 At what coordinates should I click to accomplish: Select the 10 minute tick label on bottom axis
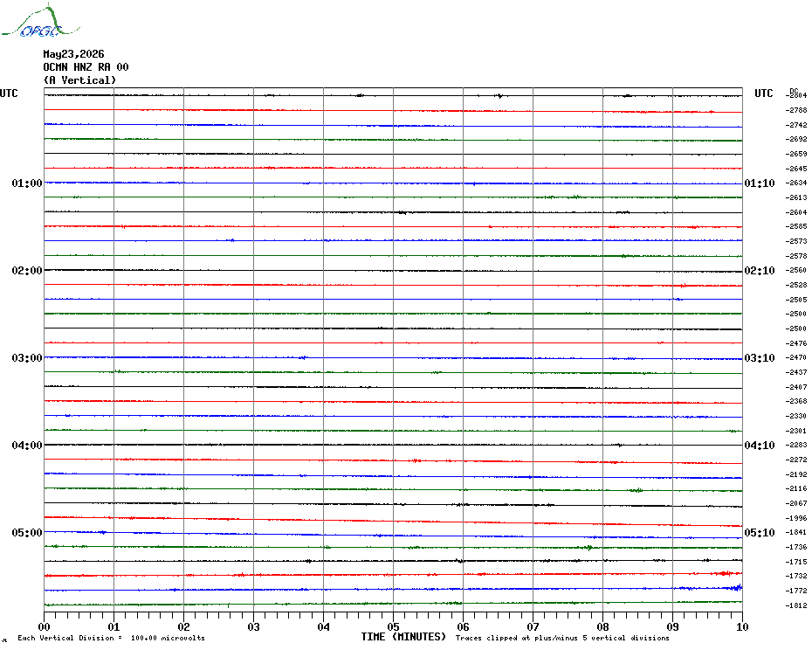pos(742,626)
